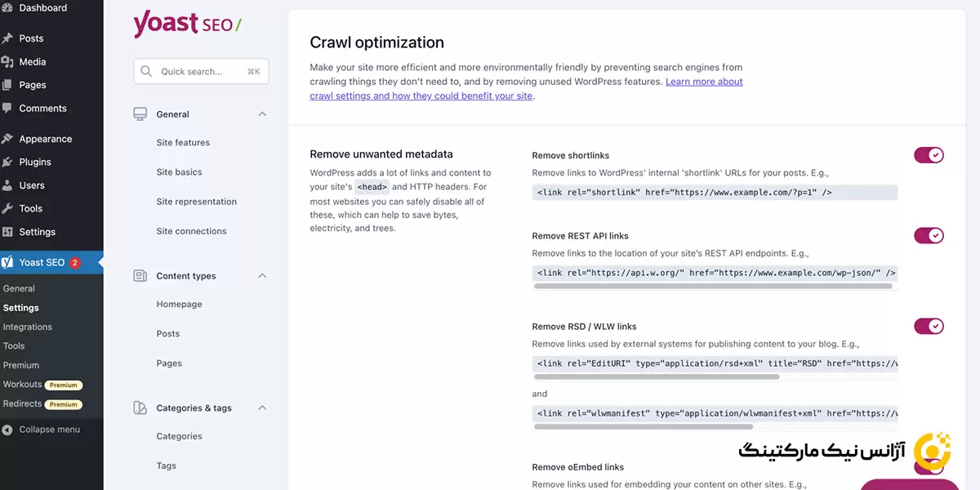980x490 pixels.
Task: Switch off Remove RSD / WLW links
Action: coord(929,327)
